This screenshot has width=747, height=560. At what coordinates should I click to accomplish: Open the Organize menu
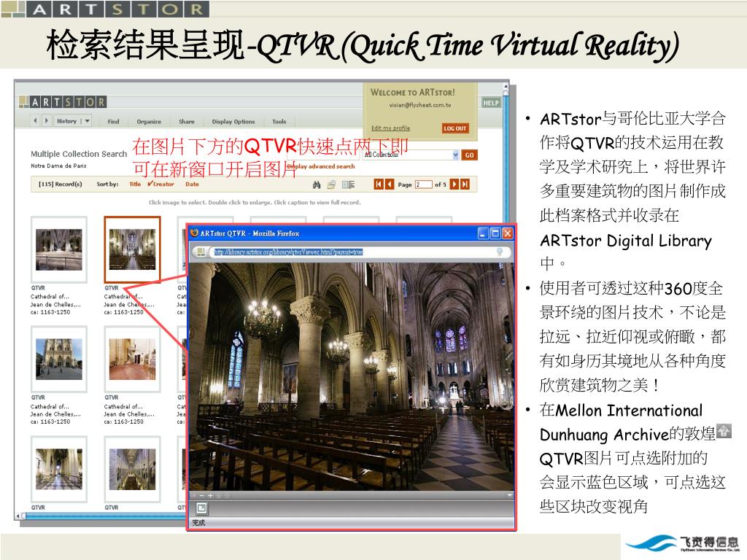tap(149, 122)
